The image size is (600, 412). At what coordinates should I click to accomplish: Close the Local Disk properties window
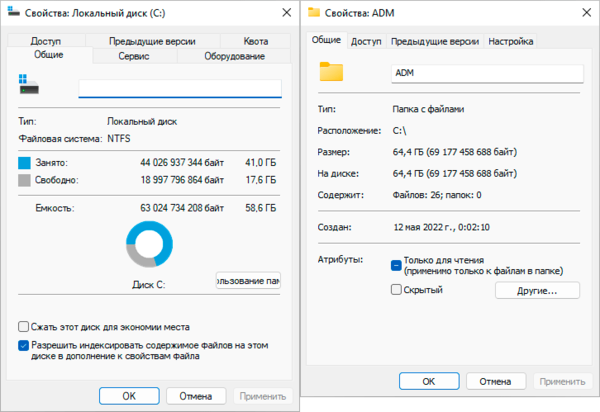[x=287, y=13]
